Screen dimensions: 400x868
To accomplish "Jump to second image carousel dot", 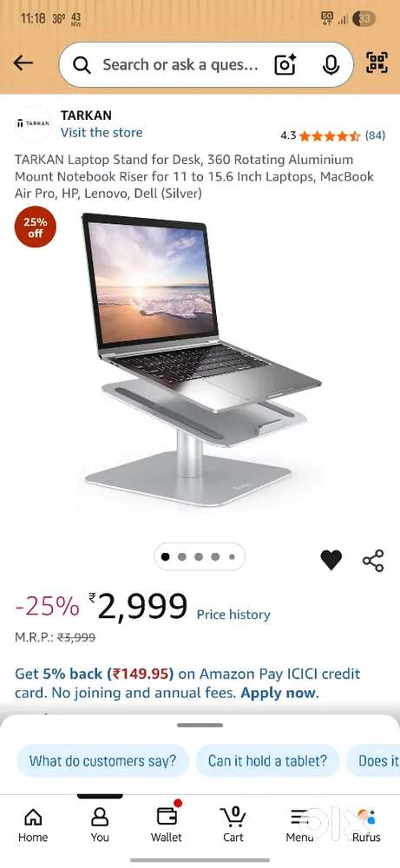I will point(182,557).
